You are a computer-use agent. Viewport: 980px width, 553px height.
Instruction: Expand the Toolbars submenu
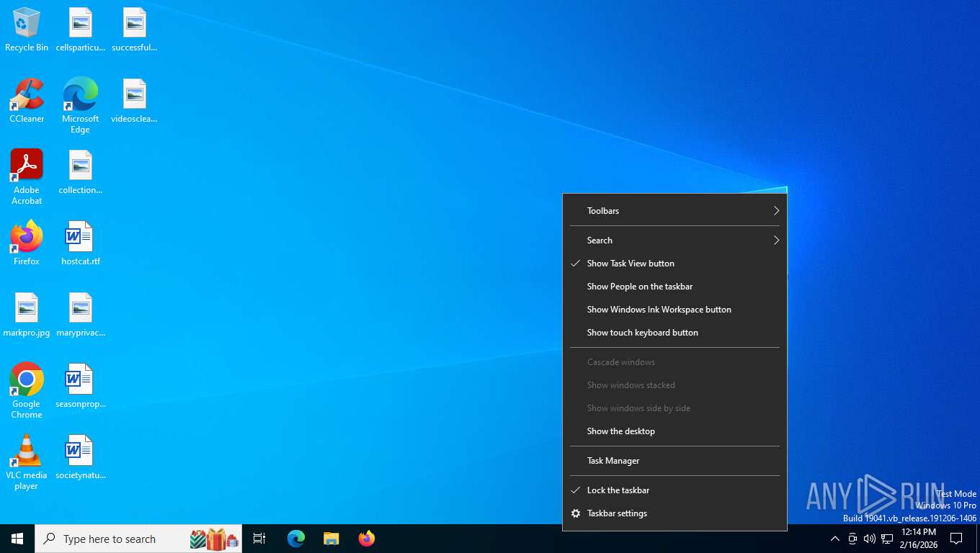(x=674, y=211)
